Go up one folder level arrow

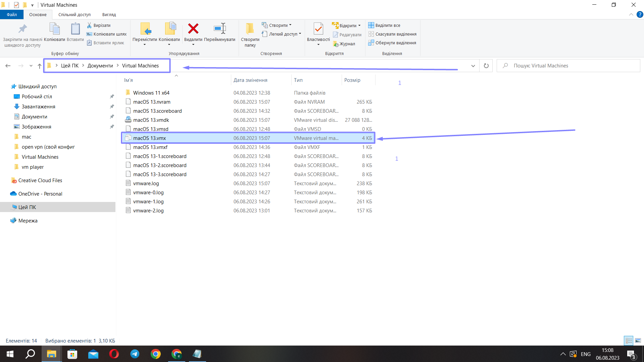[40, 66]
